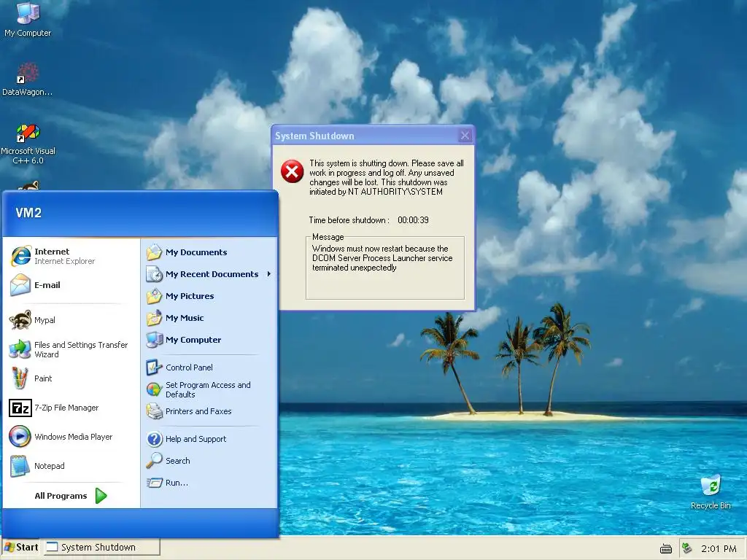Click the NT AUTHORITY\SYSTEM text
The image size is (747, 560).
pos(395,192)
